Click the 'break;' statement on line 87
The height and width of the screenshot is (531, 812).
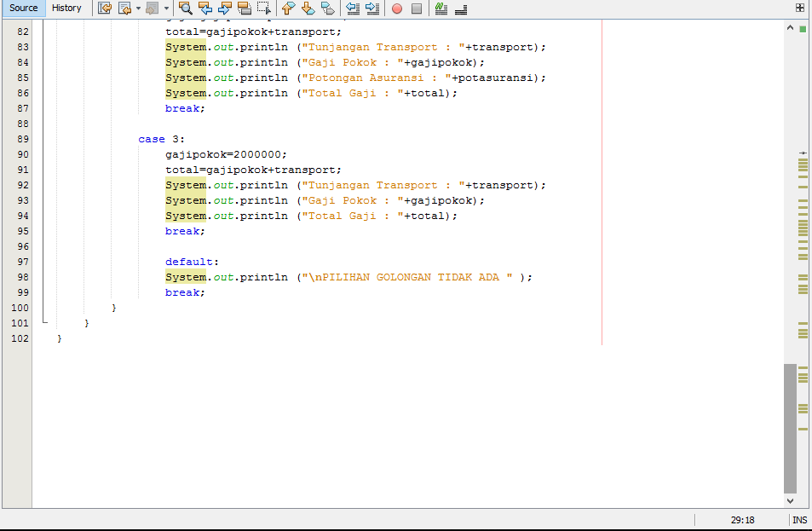(185, 109)
